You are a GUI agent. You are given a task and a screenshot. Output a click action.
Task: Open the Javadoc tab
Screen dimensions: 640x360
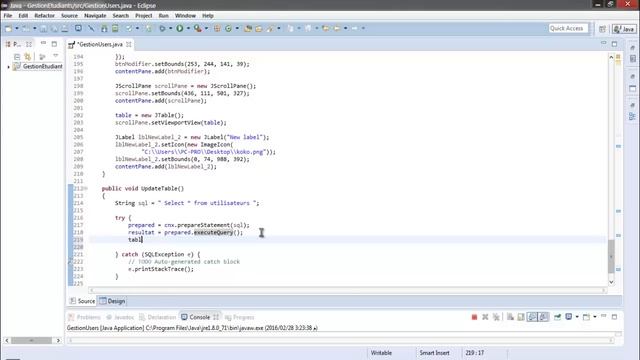120,317
